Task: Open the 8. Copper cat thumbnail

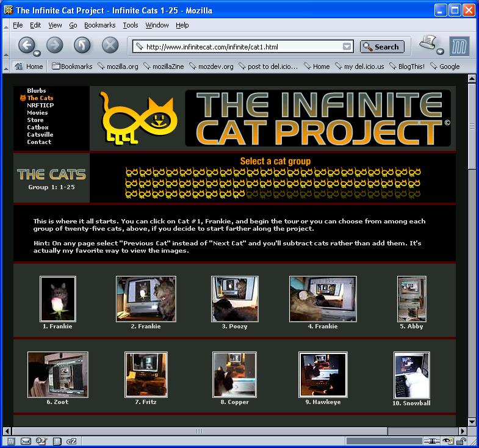Action: [x=234, y=375]
